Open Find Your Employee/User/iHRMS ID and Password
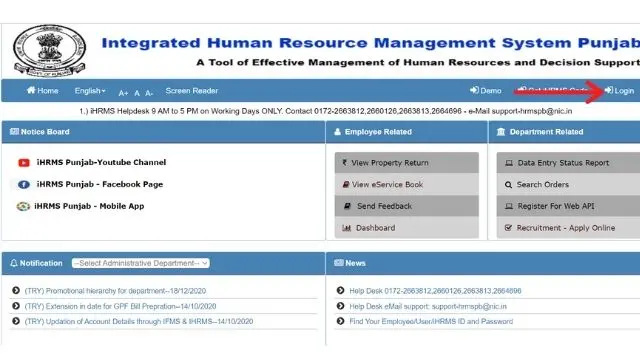Screen dimensions: 640x360 pos(431,322)
